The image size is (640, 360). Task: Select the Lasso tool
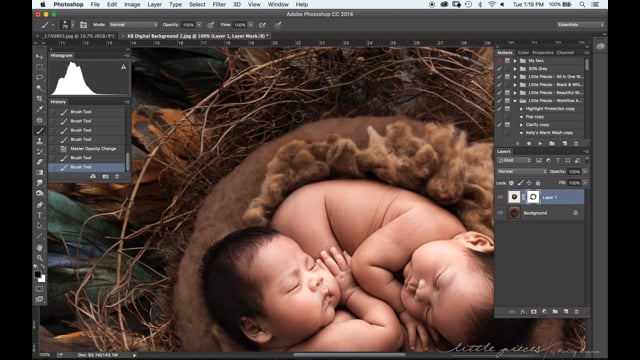coord(39,77)
